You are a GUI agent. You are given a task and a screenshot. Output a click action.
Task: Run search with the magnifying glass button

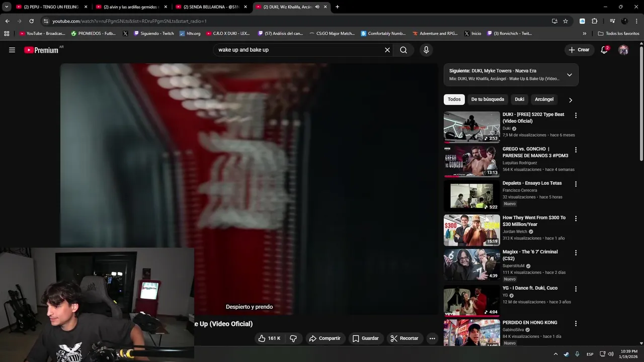click(x=404, y=50)
